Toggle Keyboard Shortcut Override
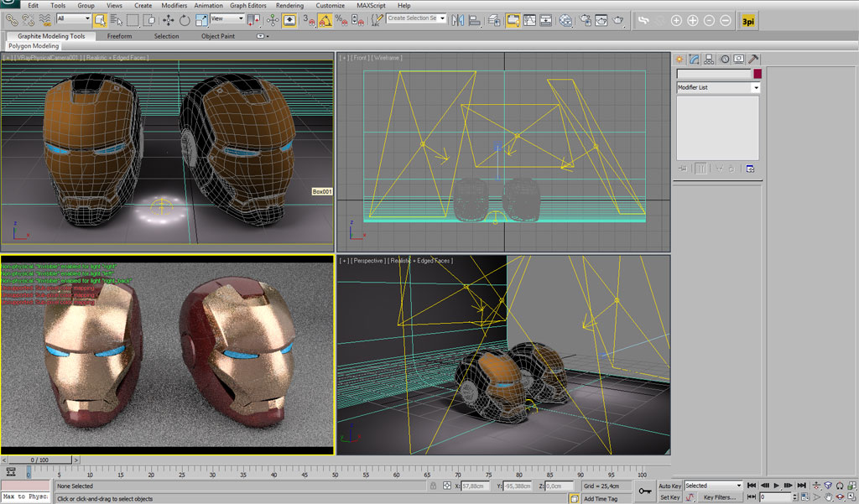859x504 pixels. coord(289,20)
